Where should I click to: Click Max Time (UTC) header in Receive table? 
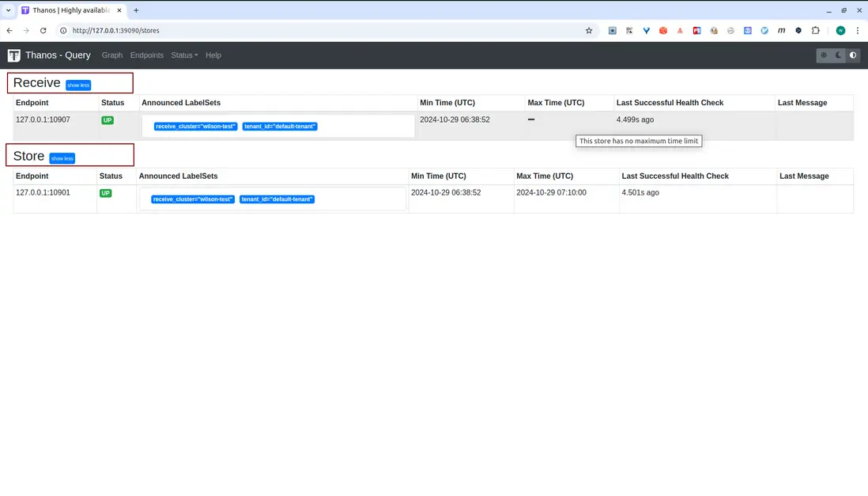point(556,103)
